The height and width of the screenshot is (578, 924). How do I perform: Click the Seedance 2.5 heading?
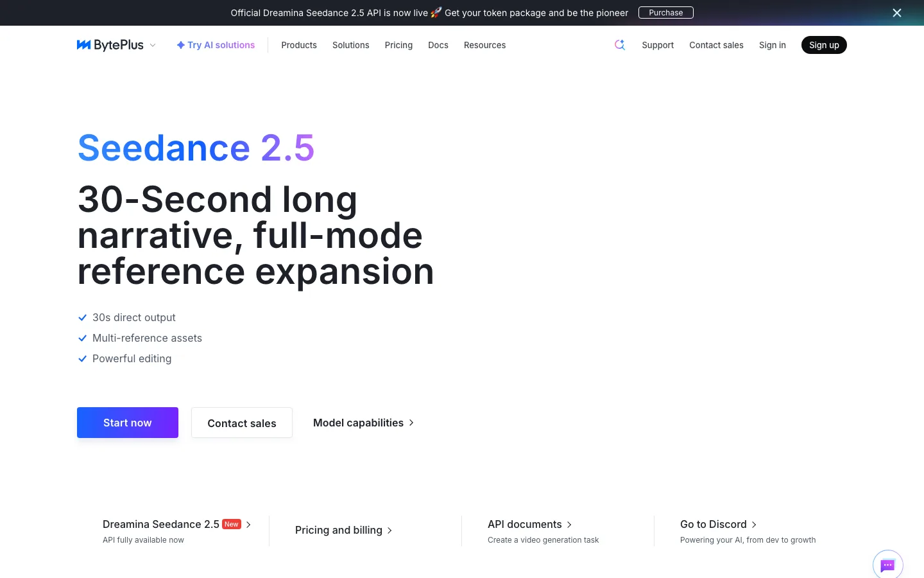196,148
